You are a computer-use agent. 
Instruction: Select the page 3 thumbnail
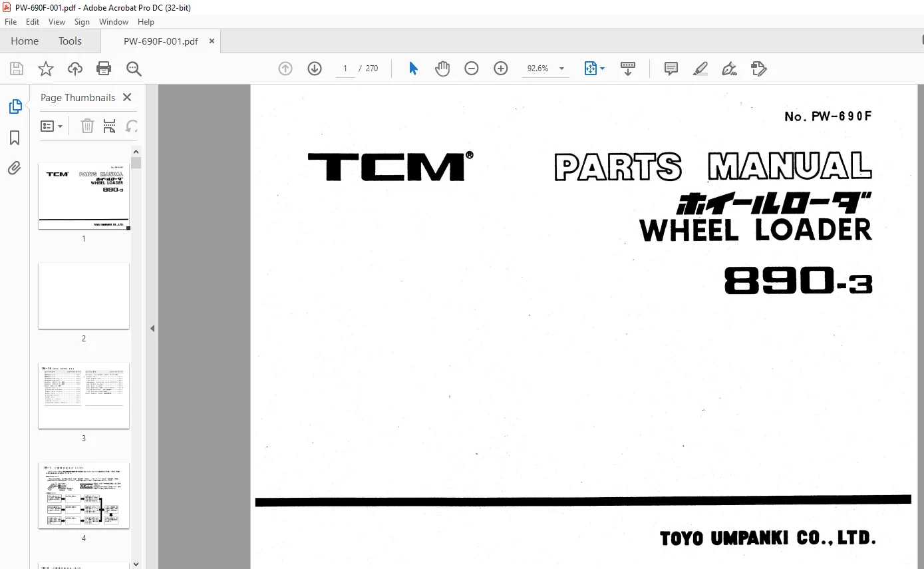tap(84, 395)
